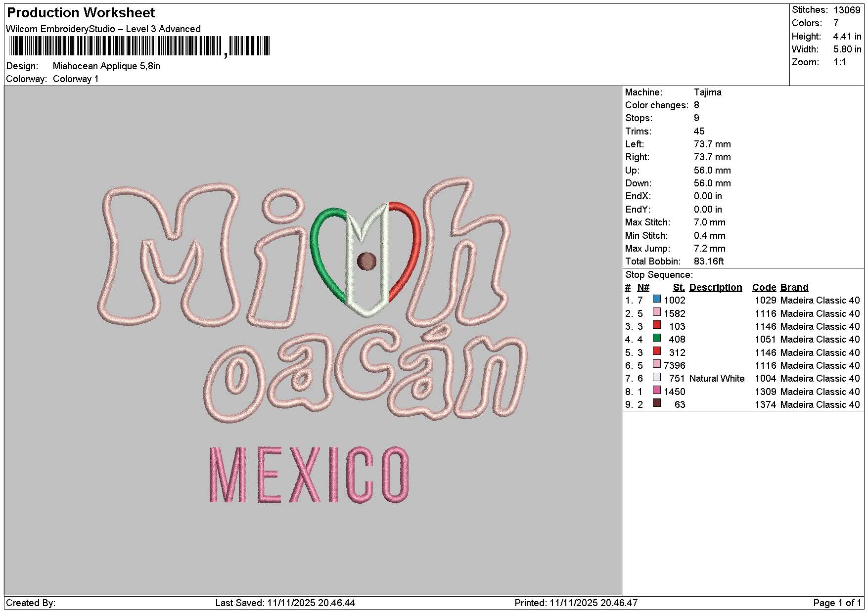Click the pink swatch in stop 6
The image size is (868, 613).
point(657,364)
